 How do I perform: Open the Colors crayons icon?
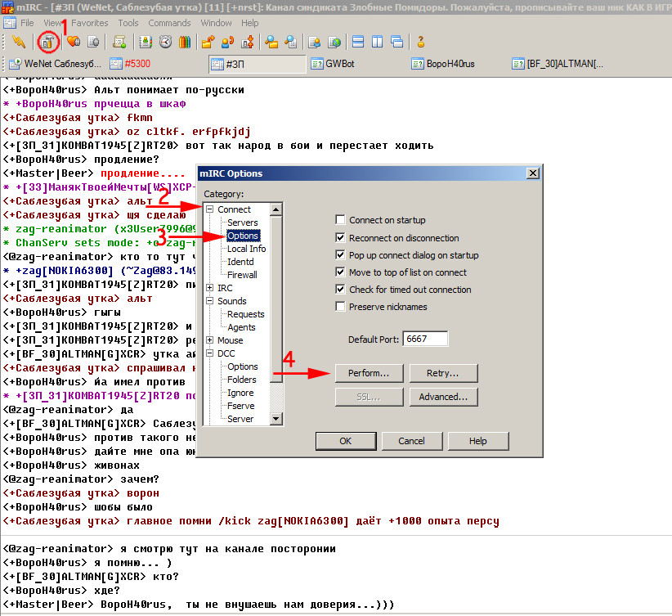point(185,42)
